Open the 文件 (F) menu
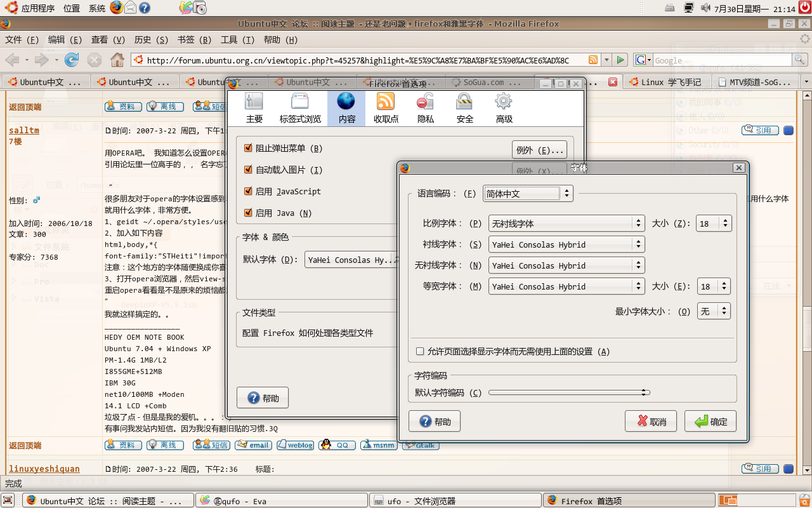 (22, 39)
